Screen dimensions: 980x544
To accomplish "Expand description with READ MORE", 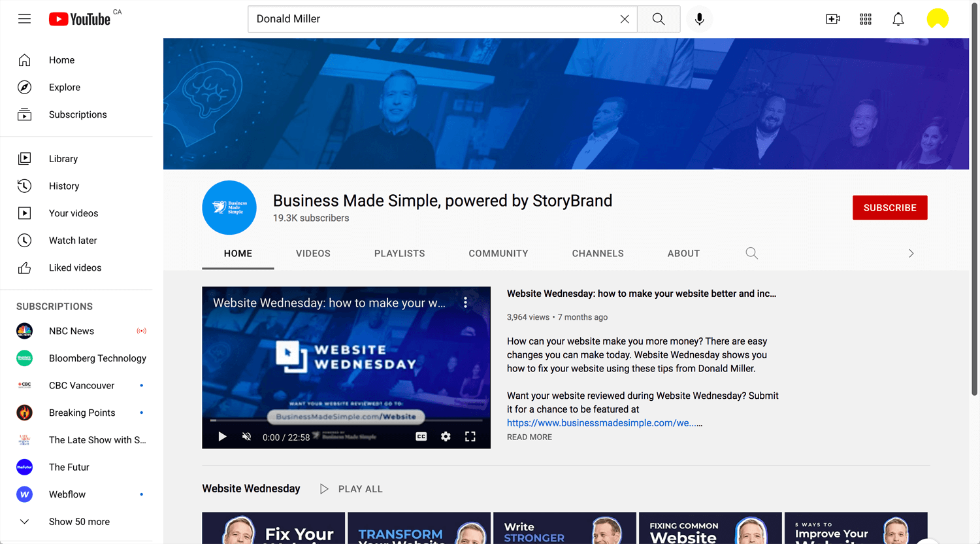I will [x=529, y=437].
